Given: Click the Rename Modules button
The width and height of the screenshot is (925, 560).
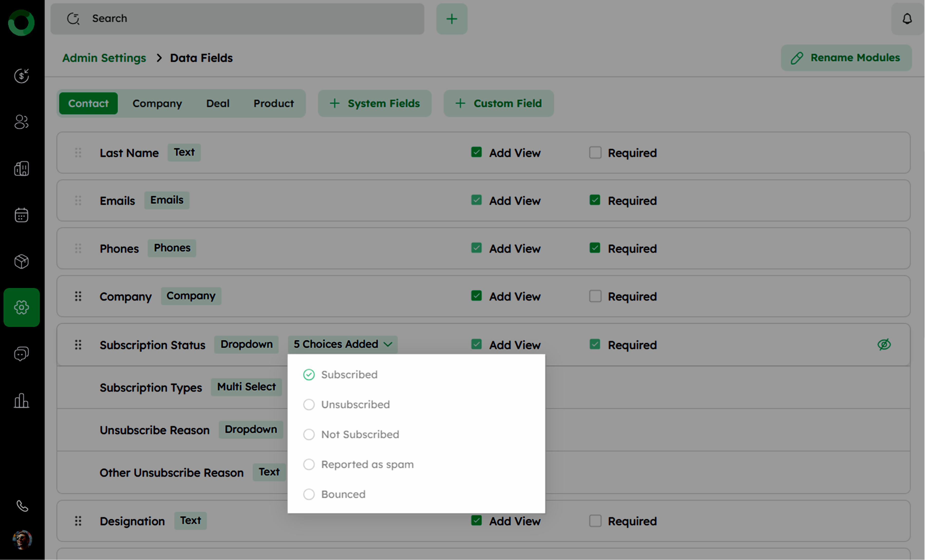Looking at the screenshot, I should point(846,58).
